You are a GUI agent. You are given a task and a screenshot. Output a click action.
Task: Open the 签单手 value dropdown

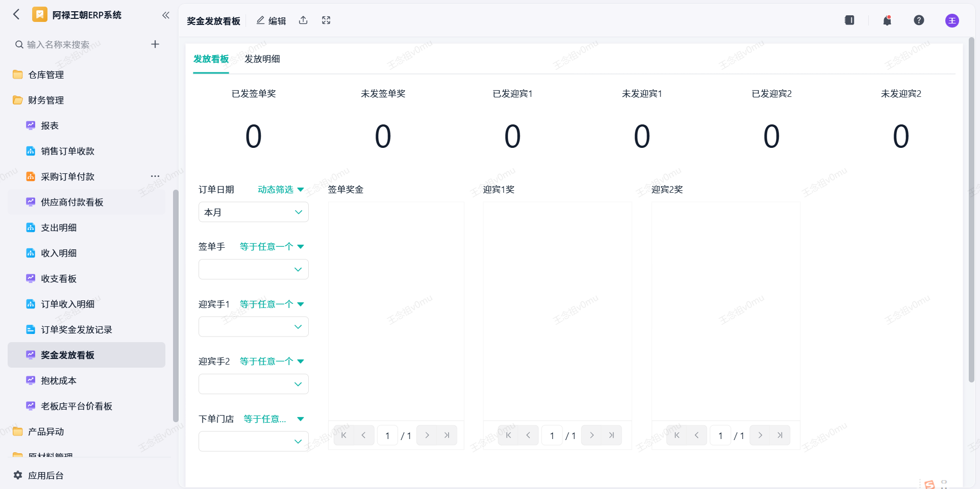pyautogui.click(x=253, y=269)
